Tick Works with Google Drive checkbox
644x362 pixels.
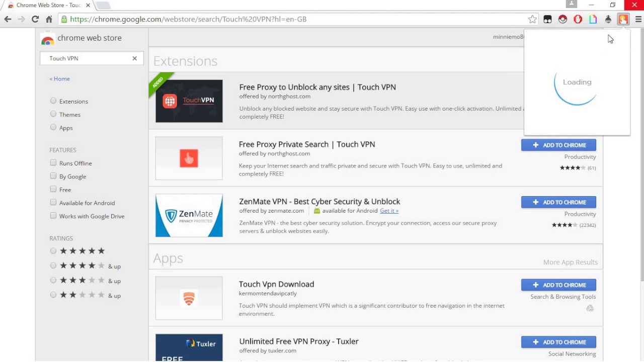pos(53,215)
